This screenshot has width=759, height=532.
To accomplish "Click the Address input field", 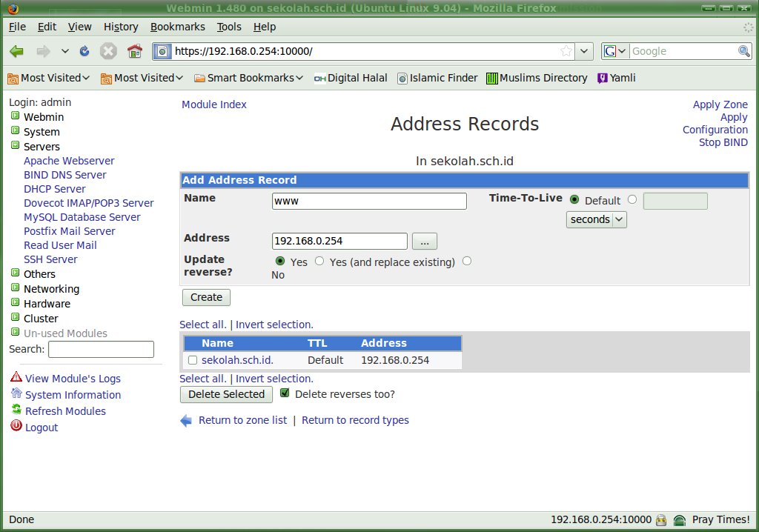I will coord(339,241).
